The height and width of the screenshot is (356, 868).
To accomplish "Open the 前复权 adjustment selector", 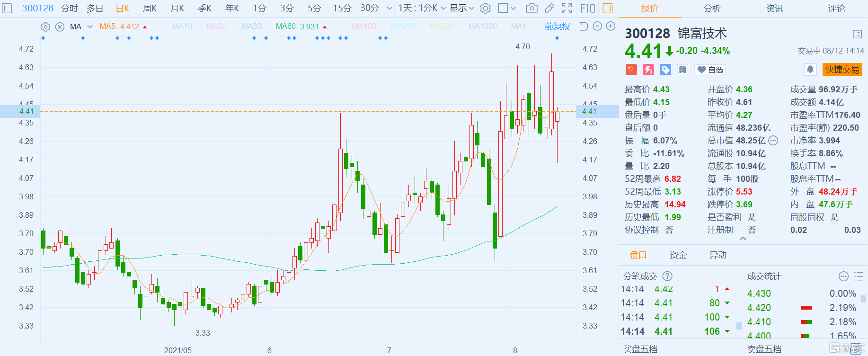I will [x=557, y=27].
